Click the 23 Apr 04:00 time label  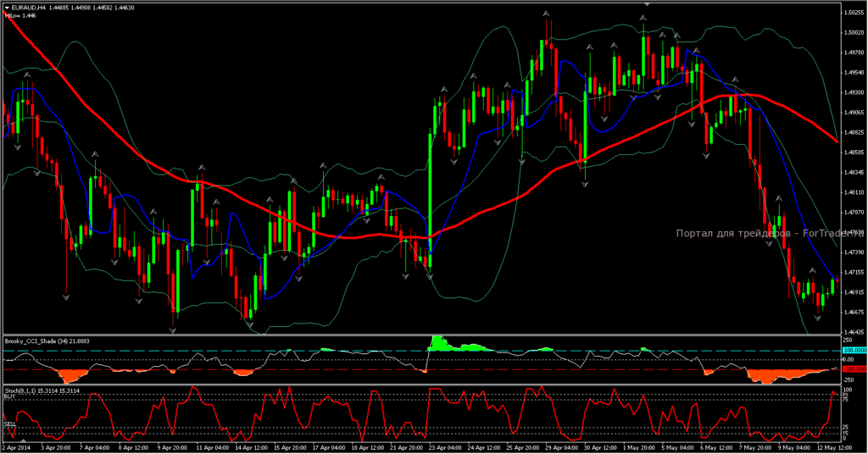point(444,446)
